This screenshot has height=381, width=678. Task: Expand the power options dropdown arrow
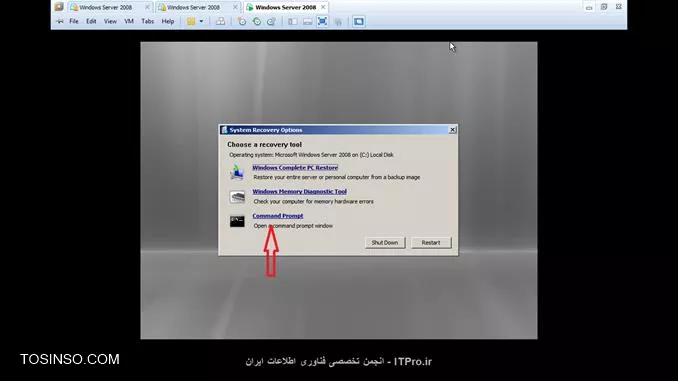(x=201, y=22)
